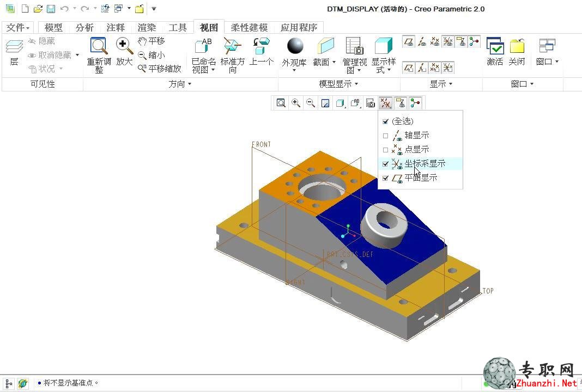Switch to the 模型 tab
The width and height of the screenshot is (582, 392).
click(x=53, y=27)
